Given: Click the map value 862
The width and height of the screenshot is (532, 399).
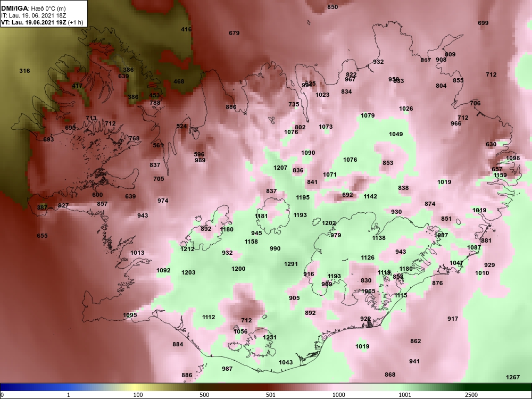Looking at the screenshot, I should (415, 341).
